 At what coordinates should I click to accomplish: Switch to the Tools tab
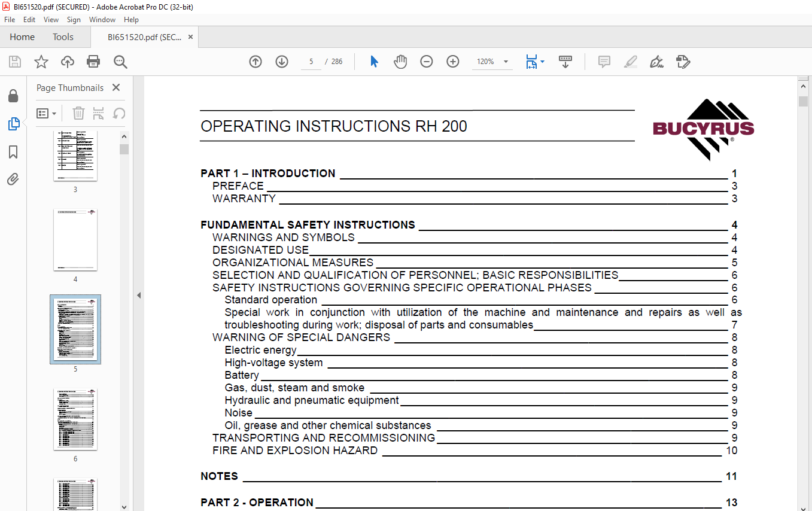tap(63, 37)
